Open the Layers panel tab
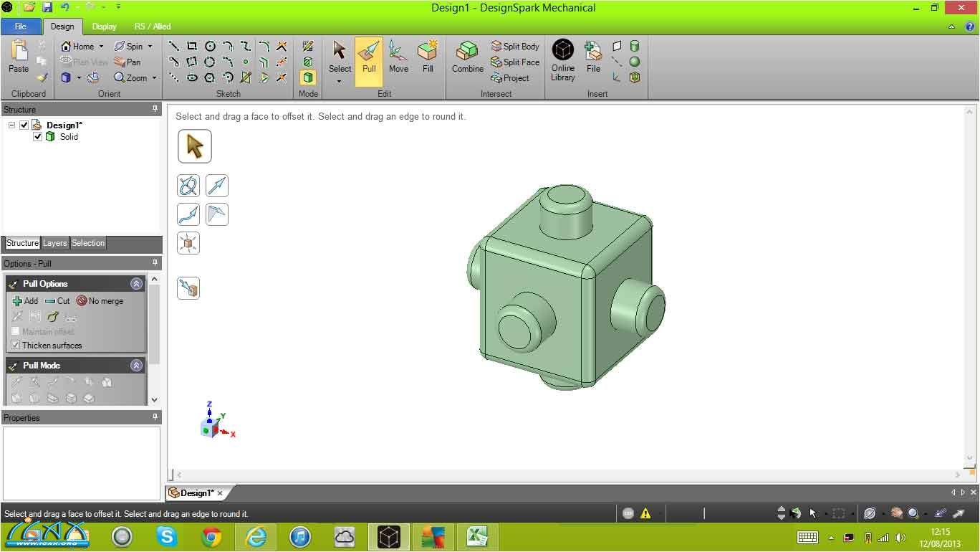 [54, 243]
